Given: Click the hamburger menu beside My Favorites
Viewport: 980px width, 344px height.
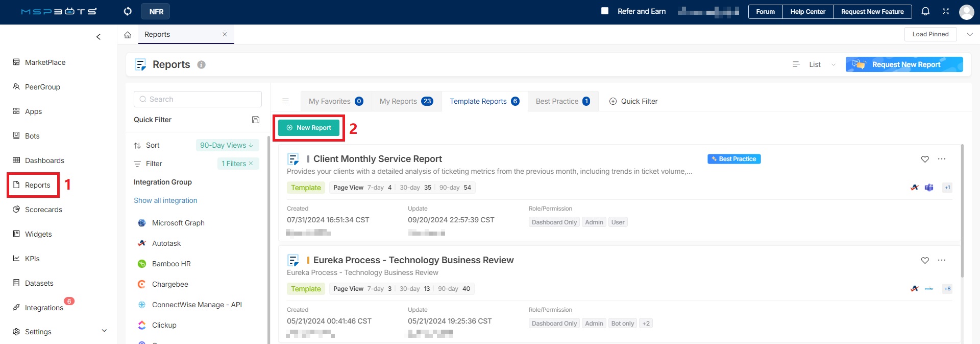Looking at the screenshot, I should 286,101.
